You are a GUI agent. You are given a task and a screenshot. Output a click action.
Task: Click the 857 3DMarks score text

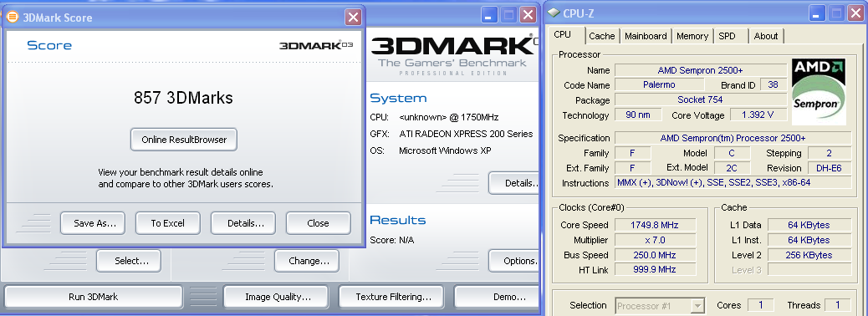pyautogui.click(x=183, y=98)
